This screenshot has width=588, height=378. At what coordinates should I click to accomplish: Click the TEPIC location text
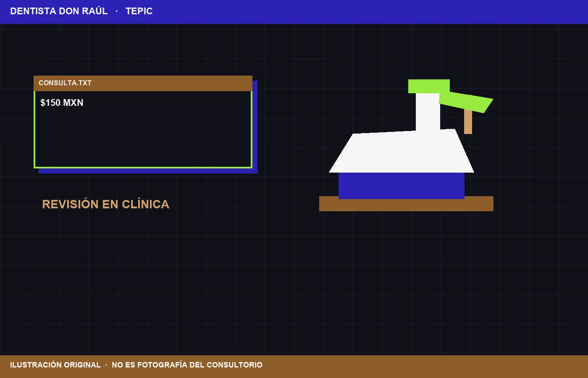139,11
